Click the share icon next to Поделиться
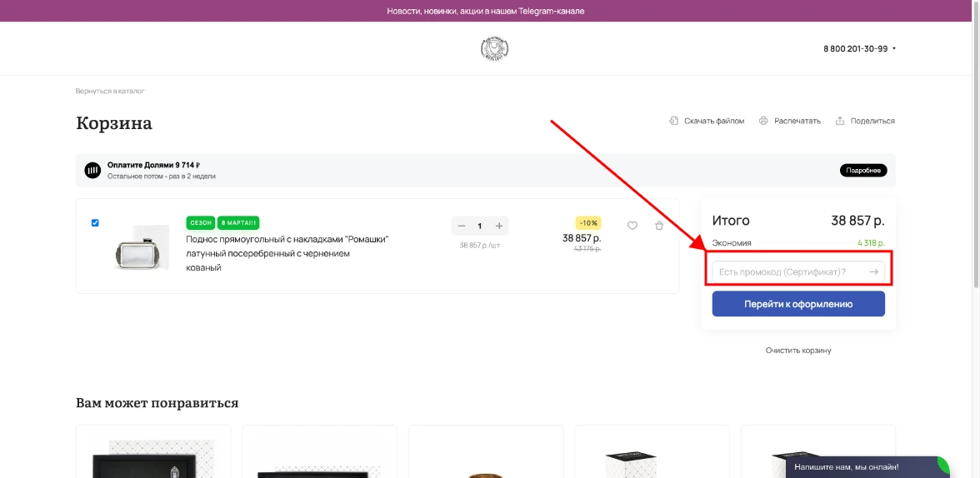Viewport: 980px width, 478px height. [840, 121]
